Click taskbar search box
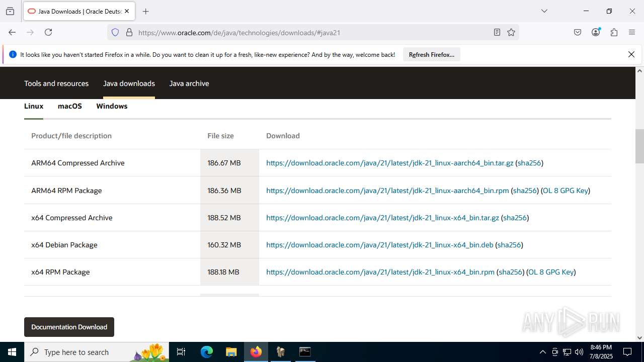644x362 pixels. coord(97,352)
